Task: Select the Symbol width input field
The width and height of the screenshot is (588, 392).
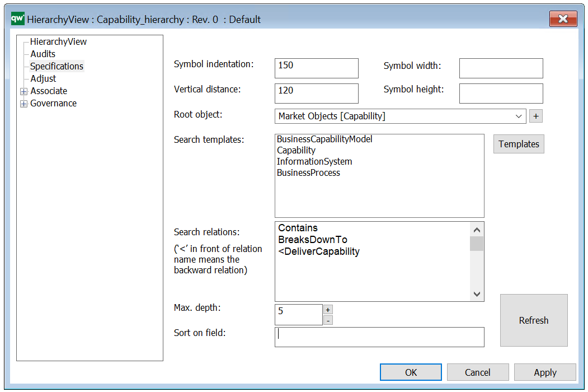Action: tap(500, 68)
